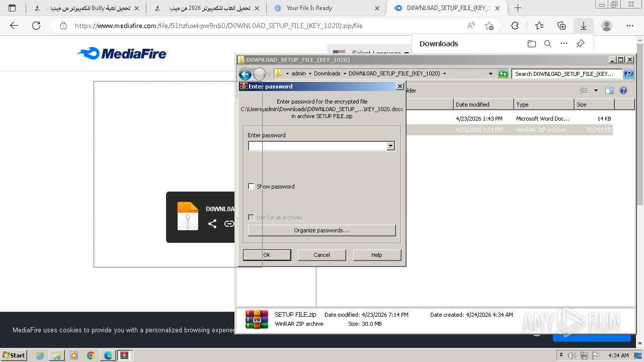Search downloads with the magnifier icon

coord(548,44)
